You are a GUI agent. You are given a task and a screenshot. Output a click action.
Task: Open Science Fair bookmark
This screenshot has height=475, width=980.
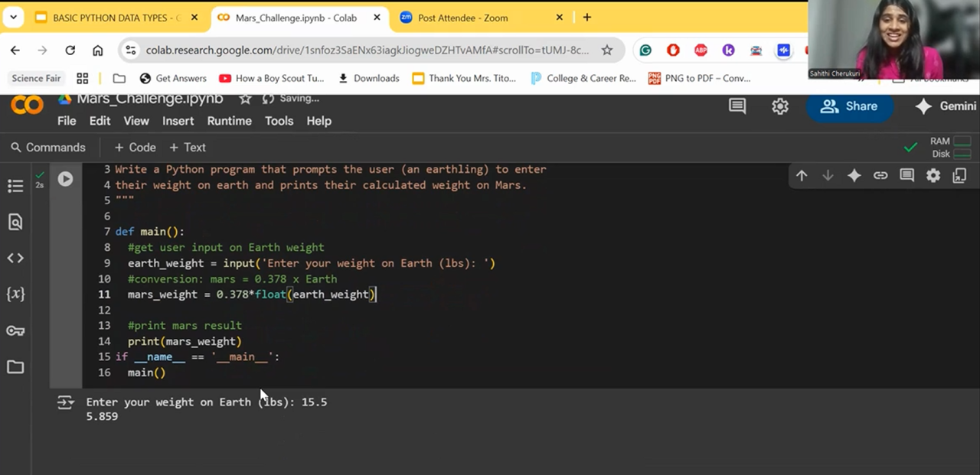36,78
